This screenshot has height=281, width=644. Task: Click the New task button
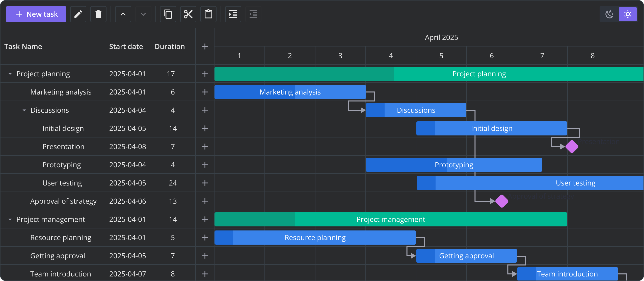(36, 14)
